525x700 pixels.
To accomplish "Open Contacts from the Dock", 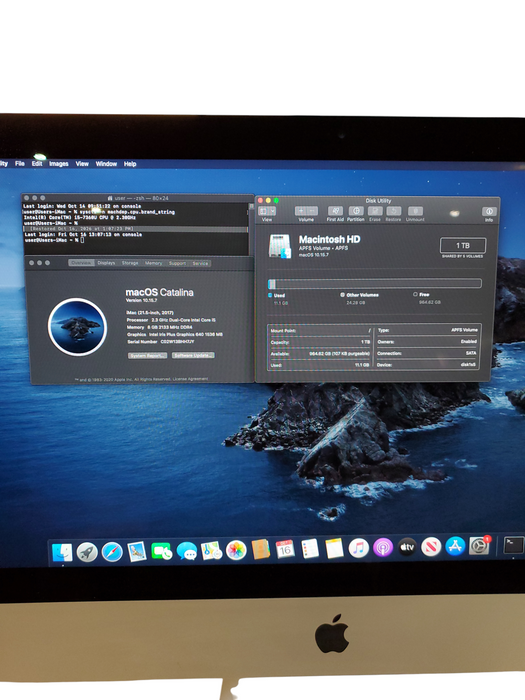I will tap(261, 550).
